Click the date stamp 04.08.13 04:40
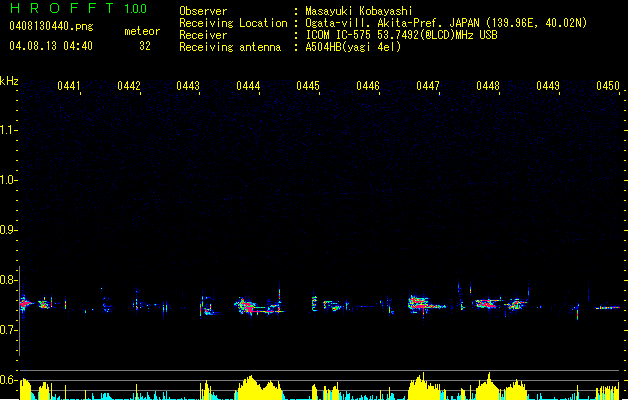 point(51,46)
